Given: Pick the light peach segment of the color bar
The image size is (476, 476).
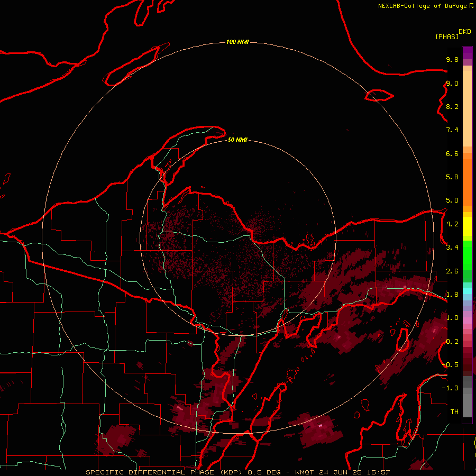Looking at the screenshot, I should click(467, 108).
